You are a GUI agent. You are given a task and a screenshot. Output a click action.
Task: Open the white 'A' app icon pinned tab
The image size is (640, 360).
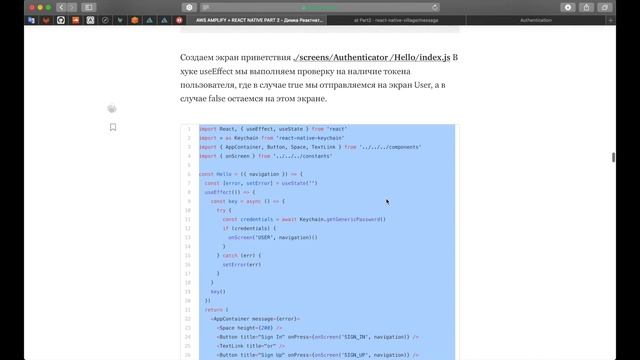[x=90, y=20]
